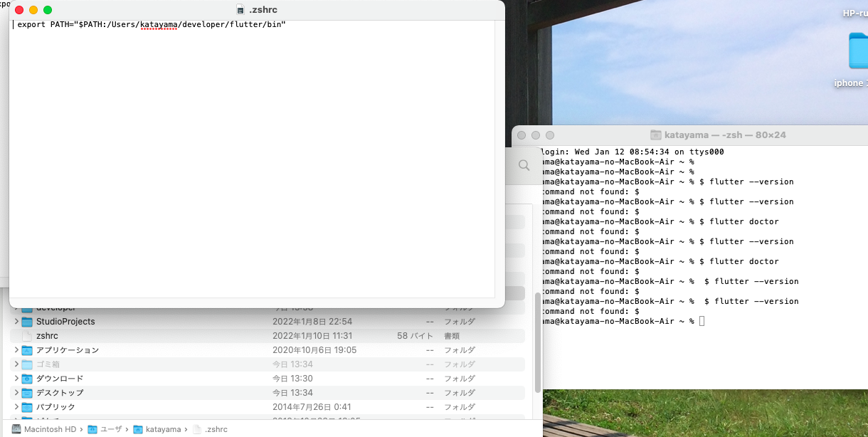This screenshot has width=868, height=437.
Task: Click the デスクトップ folder icon
Action: (27, 393)
